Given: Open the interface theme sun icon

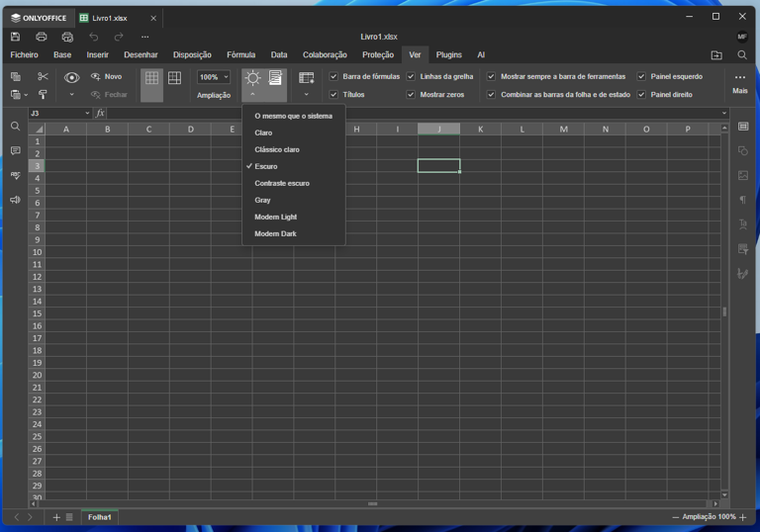Looking at the screenshot, I should (252, 78).
